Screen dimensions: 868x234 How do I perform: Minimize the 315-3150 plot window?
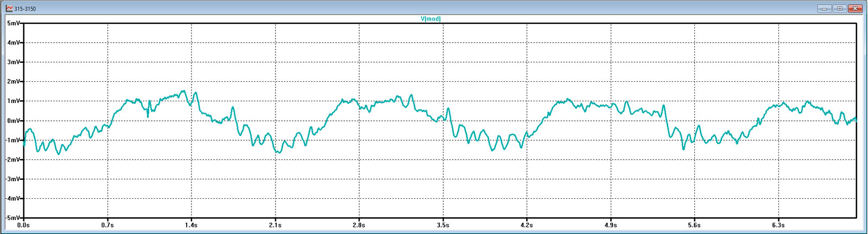825,9
